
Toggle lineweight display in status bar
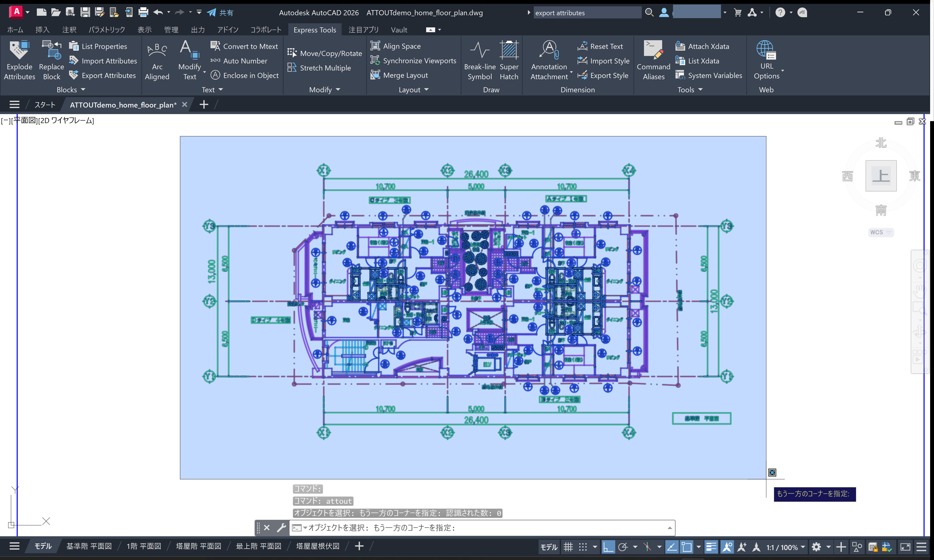pos(711,547)
